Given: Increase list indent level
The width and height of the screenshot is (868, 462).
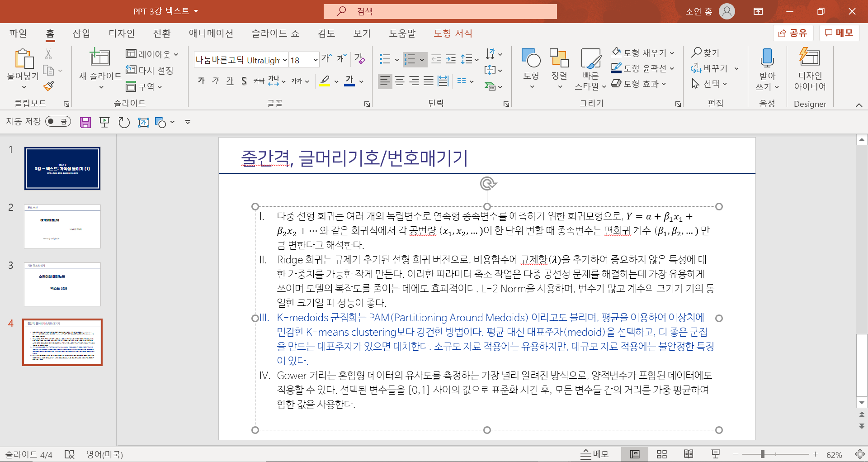Looking at the screenshot, I should 451,59.
